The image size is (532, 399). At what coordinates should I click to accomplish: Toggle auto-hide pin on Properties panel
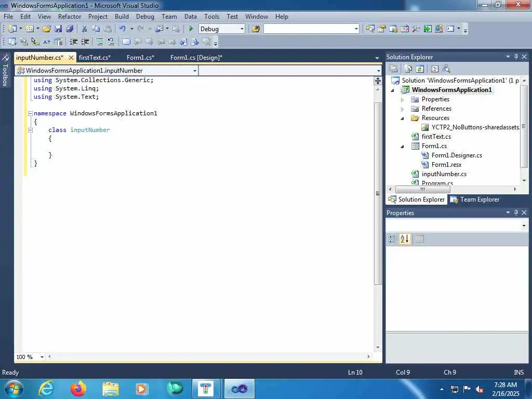(516, 212)
